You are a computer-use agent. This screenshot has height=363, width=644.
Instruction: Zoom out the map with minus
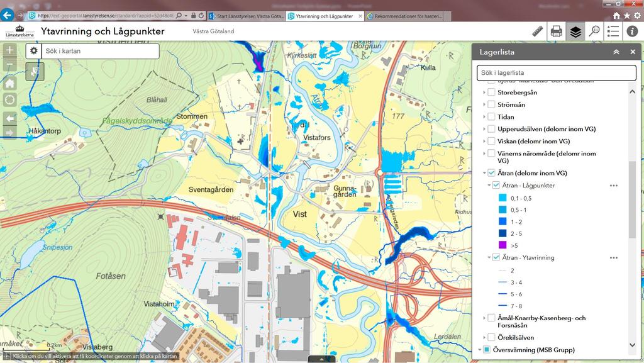pos(10,64)
